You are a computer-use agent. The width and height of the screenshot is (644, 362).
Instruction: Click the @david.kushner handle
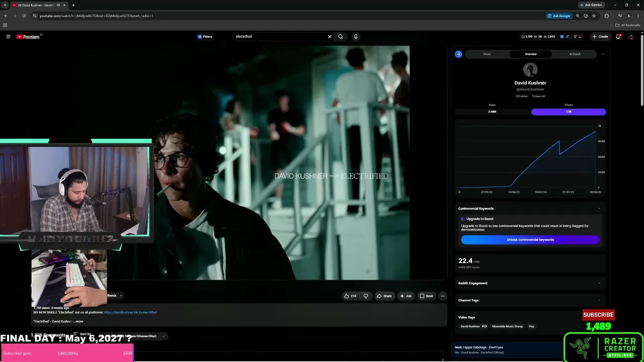[x=530, y=89]
